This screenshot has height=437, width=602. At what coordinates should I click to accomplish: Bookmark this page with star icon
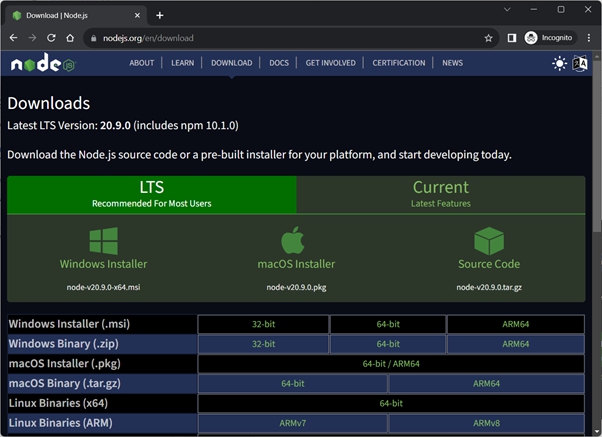(488, 38)
